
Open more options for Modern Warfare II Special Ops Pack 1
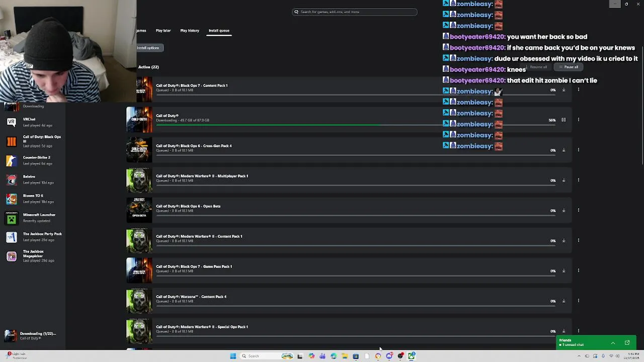click(579, 331)
